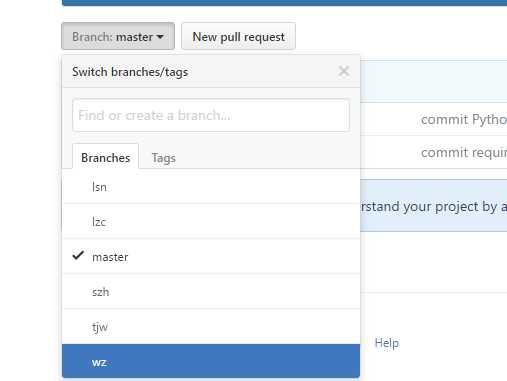
Task: Click the blue project help banner
Action: pyautogui.click(x=433, y=206)
